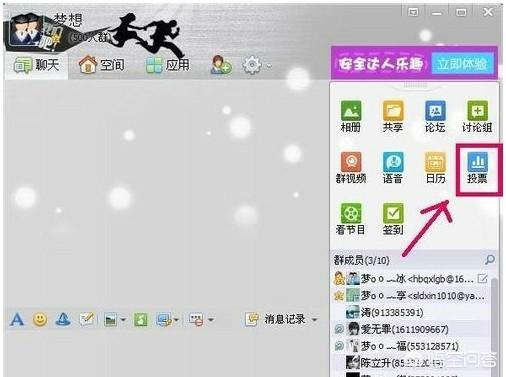Switch to the 空间 space tab
The width and height of the screenshot is (506, 377).
click(x=101, y=65)
